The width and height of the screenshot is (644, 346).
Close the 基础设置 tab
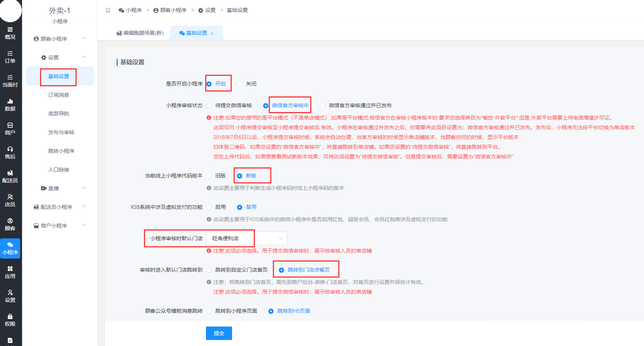point(212,34)
